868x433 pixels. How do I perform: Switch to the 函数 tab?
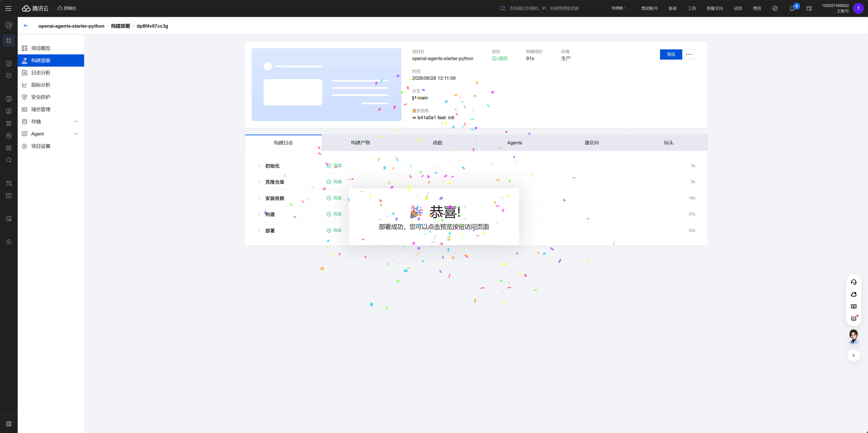tap(437, 143)
